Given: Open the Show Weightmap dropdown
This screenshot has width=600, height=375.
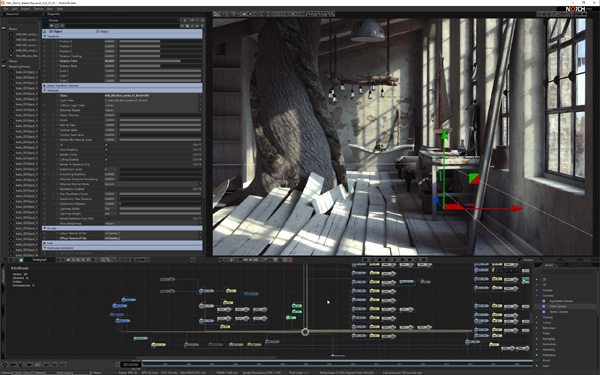Looking at the screenshot, I should 153,223.
